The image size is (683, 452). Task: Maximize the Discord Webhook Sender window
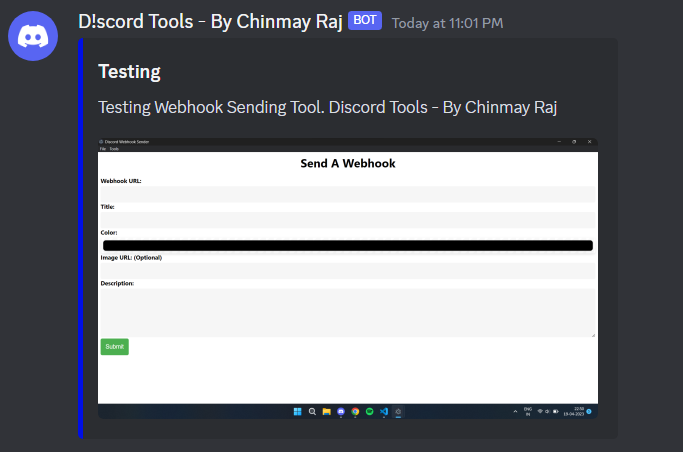[574, 142]
